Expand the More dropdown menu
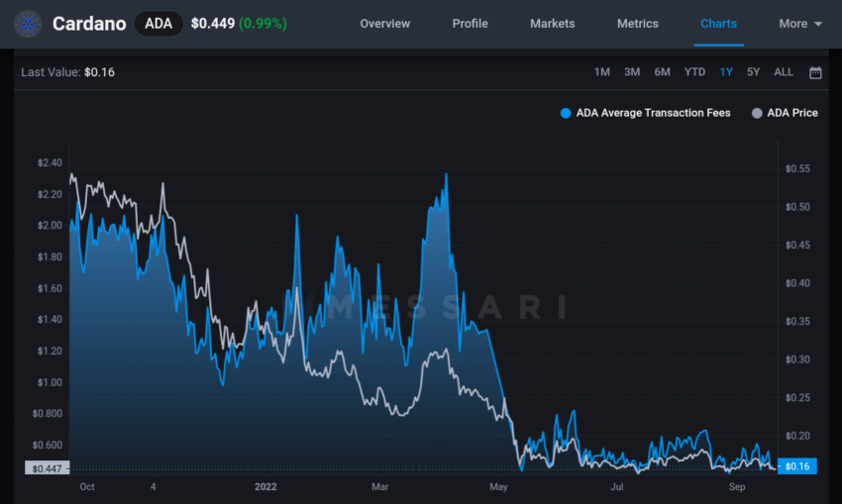 click(800, 24)
